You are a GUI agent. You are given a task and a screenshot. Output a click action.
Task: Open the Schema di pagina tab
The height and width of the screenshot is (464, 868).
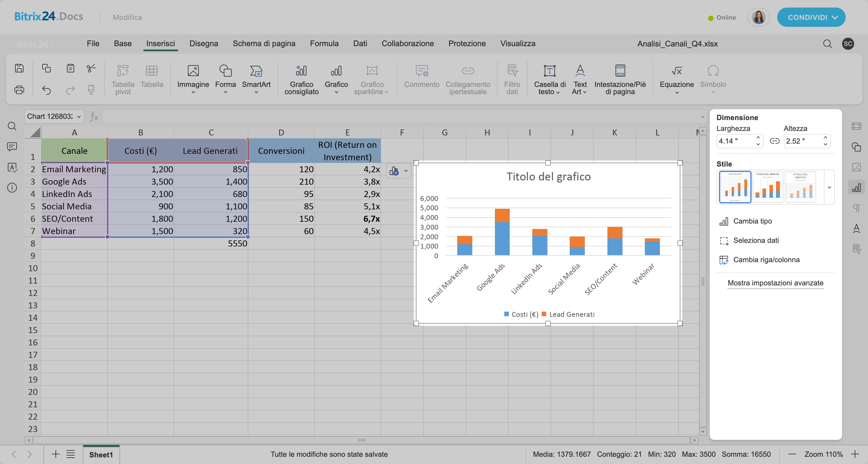click(x=264, y=44)
